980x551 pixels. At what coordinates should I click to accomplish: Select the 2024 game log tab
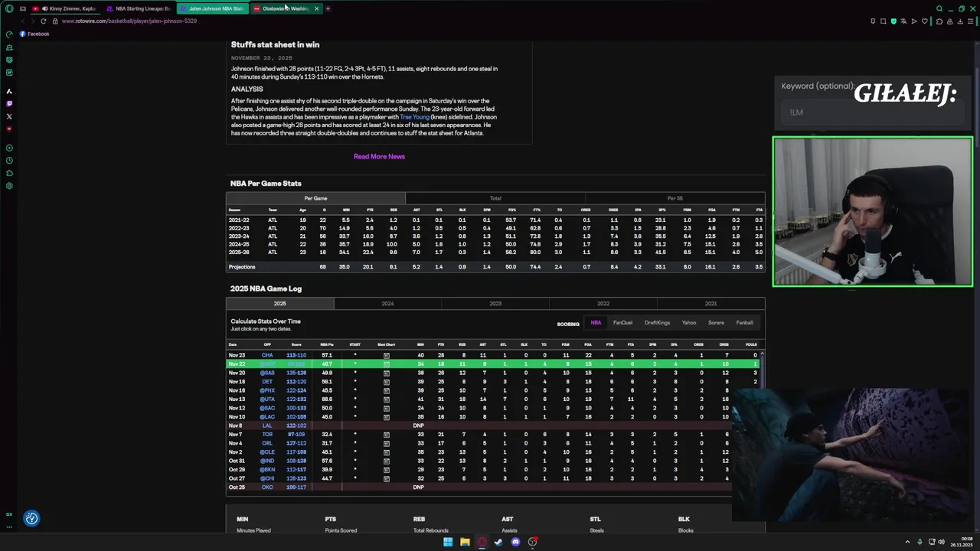tap(387, 304)
